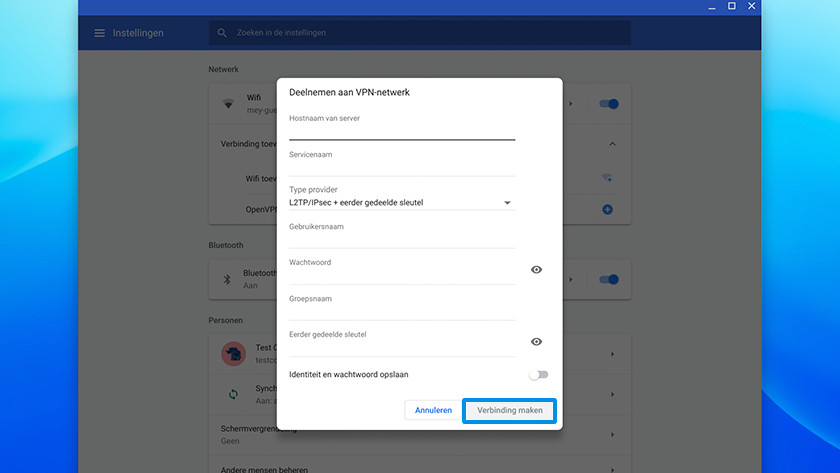Click the Bluetooth icon
Image resolution: width=840 pixels, height=473 pixels.
coord(227,279)
